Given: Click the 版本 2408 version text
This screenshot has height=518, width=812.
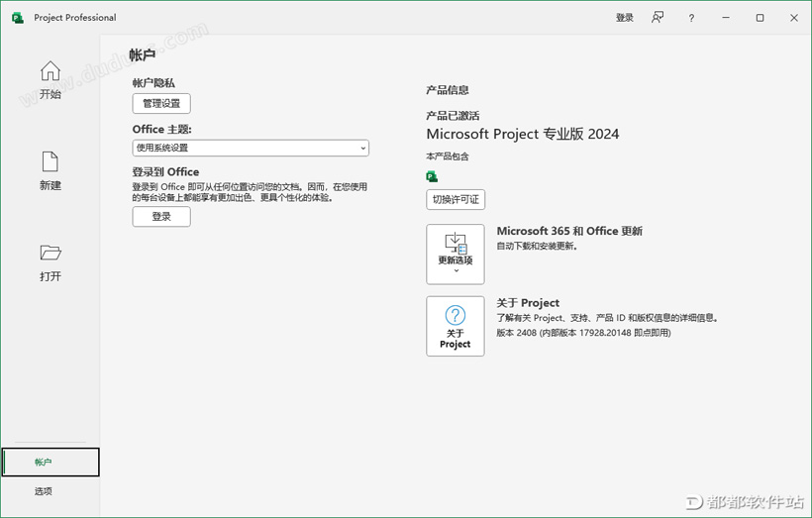Looking at the screenshot, I should (x=583, y=333).
